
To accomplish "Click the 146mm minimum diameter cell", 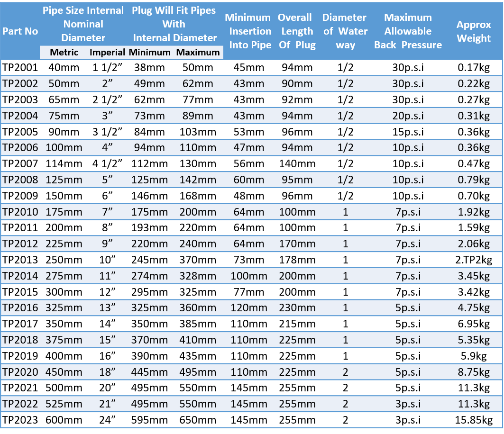I will pyautogui.click(x=149, y=196).
